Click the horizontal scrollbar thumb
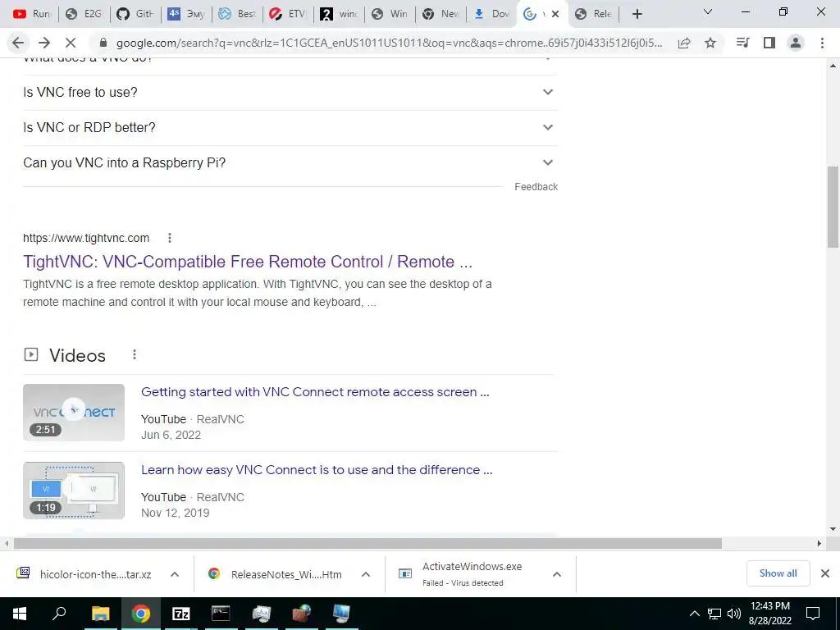The image size is (840, 630). coord(367,543)
